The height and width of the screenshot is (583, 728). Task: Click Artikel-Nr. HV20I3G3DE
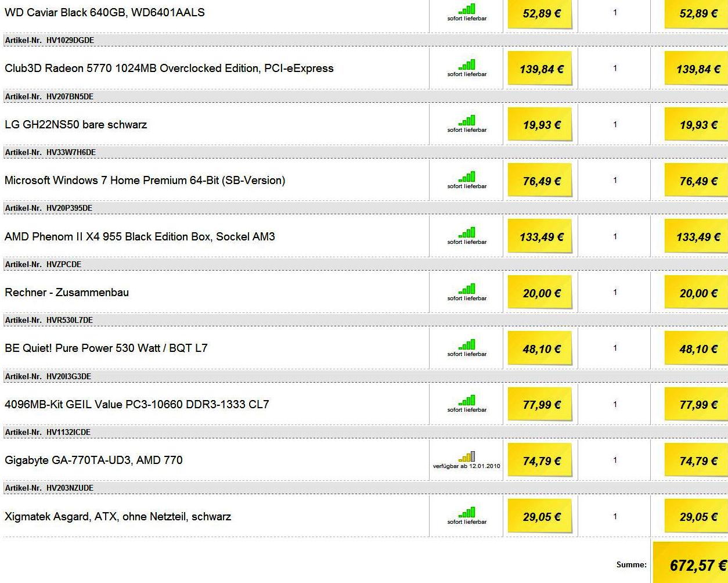click(x=48, y=376)
